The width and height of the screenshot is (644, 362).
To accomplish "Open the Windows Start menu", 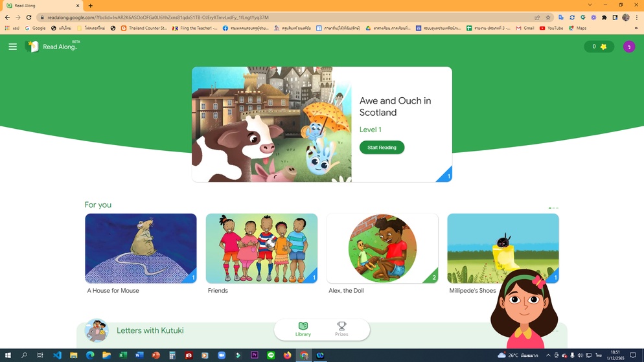I will (7, 355).
